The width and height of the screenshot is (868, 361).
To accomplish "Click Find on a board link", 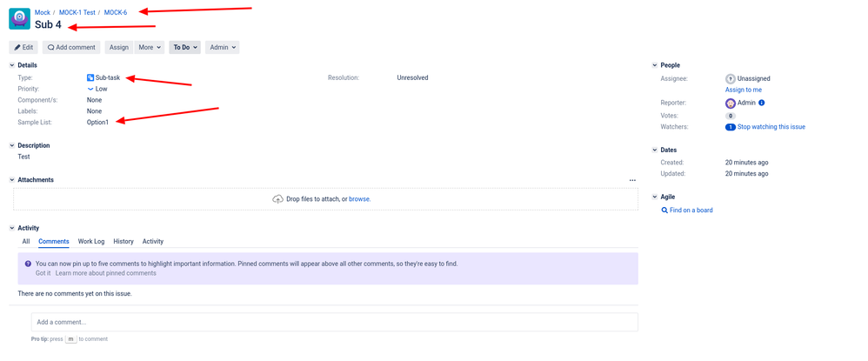I will coord(691,211).
